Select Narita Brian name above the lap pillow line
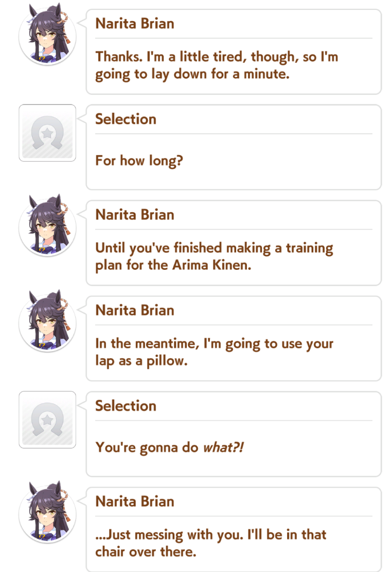This screenshot has width=392, height=572. 135,310
